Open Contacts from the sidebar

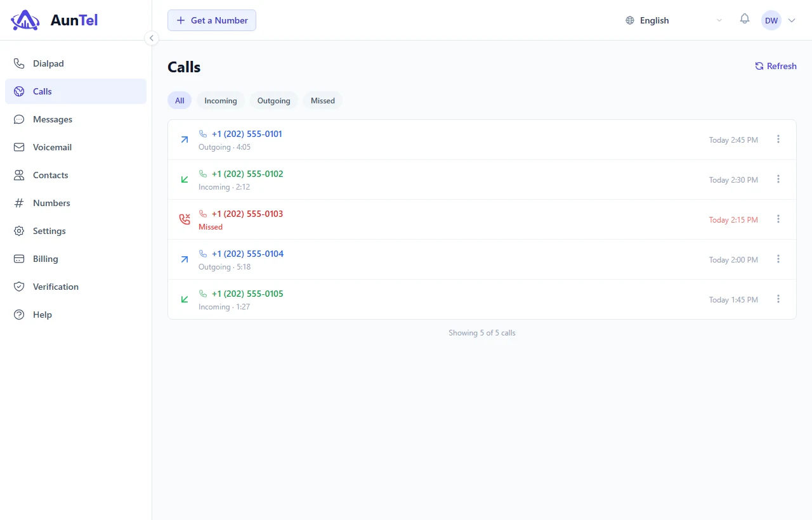point(75,175)
